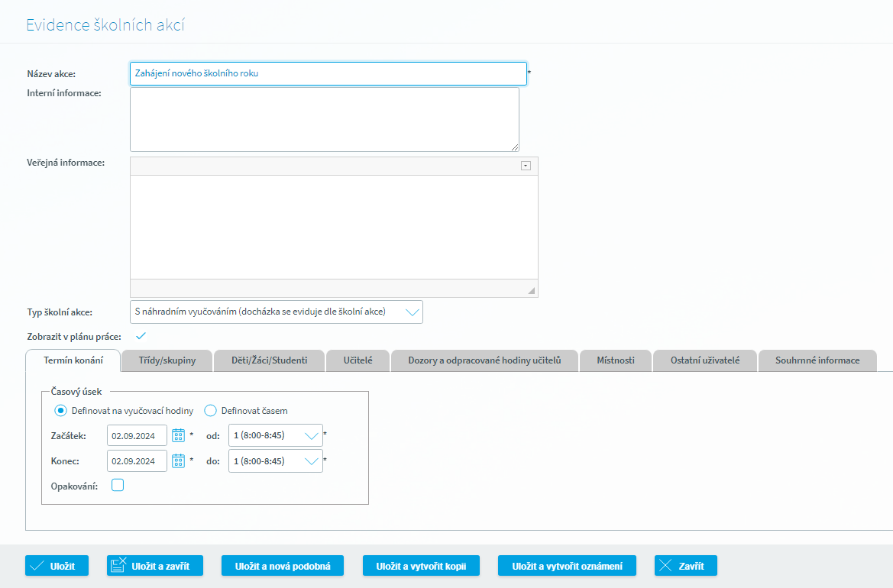Click Uložit a nová podobná button
Viewport: 893px width, 588px height.
coord(283,566)
